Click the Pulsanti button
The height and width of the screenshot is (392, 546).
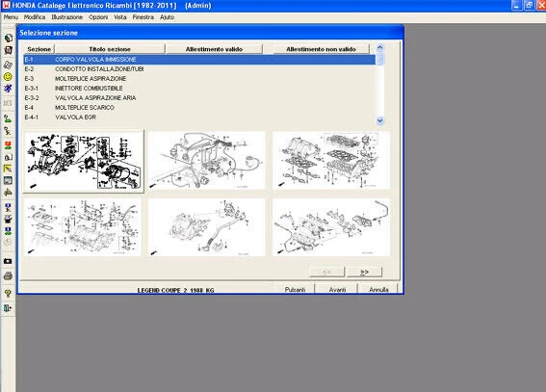click(x=295, y=289)
